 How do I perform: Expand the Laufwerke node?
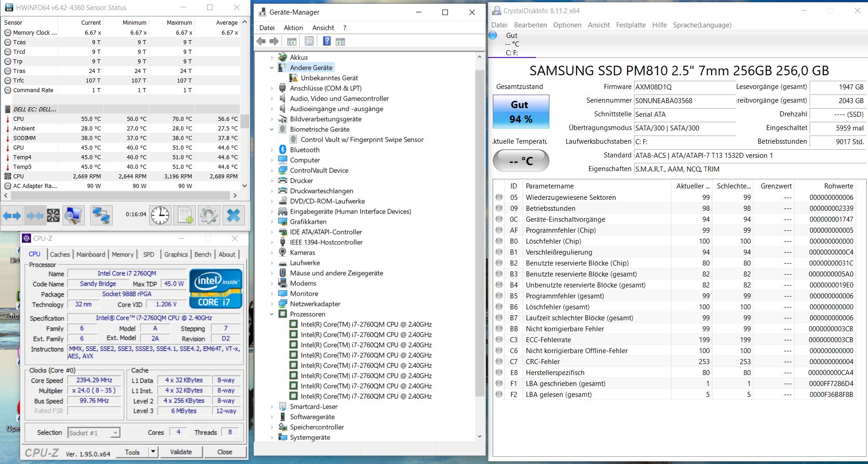(272, 263)
